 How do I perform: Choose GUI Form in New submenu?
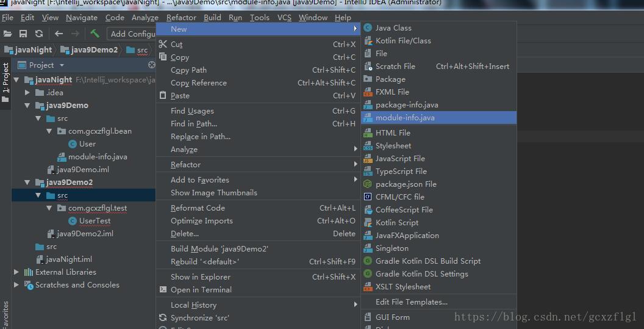[438, 317]
